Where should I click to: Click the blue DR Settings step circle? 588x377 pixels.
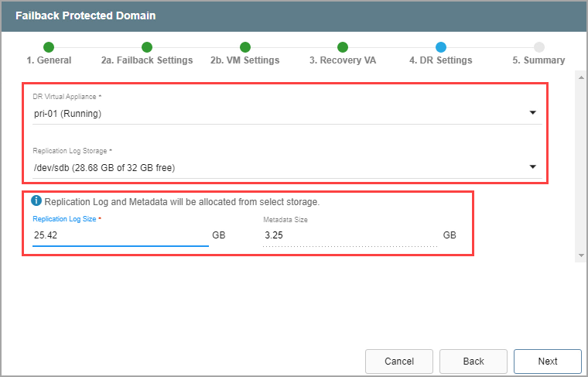441,47
